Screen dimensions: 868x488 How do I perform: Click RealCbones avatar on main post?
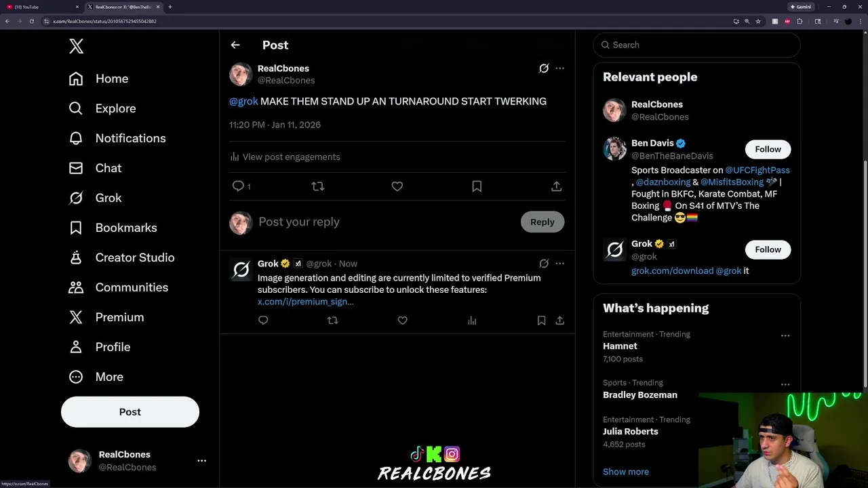241,75
